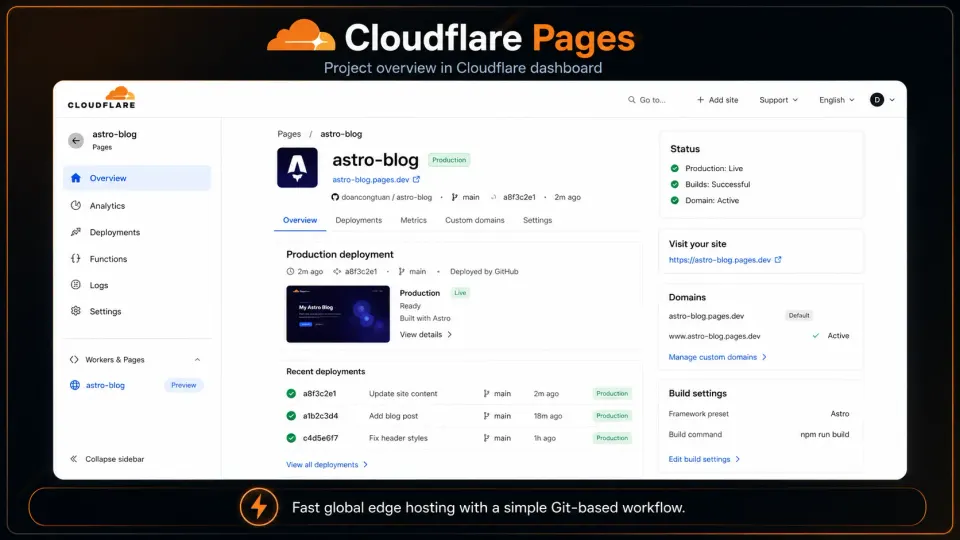Switch to the Metrics tab
This screenshot has width=960, height=540.
413,220
